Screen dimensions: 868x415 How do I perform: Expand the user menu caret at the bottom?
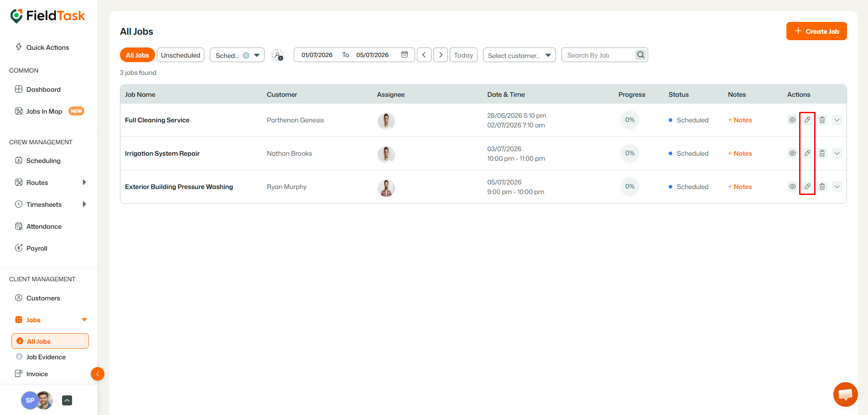pos(67,400)
